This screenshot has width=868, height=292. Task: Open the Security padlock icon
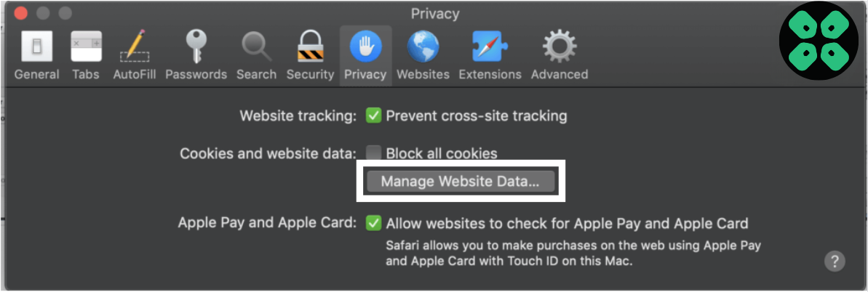[310, 47]
